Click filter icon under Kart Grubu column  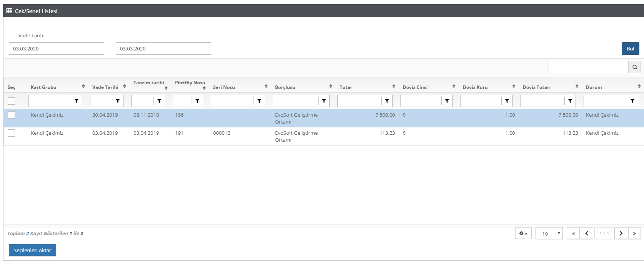[x=77, y=101]
